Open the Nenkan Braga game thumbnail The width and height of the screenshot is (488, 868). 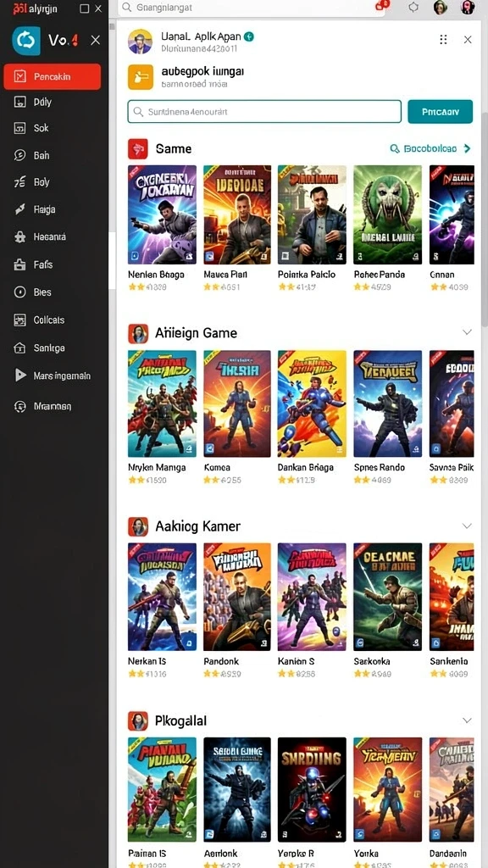tap(162, 214)
